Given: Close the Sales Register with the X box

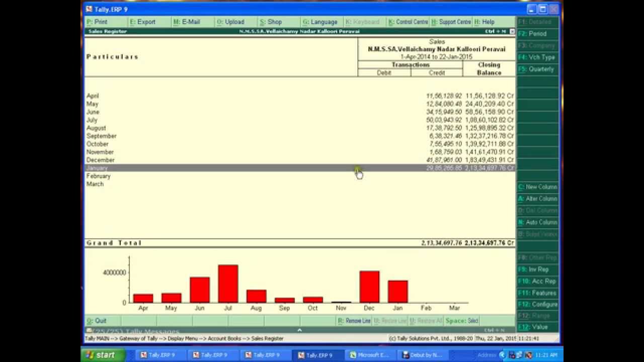Looking at the screenshot, I should click(x=512, y=31).
